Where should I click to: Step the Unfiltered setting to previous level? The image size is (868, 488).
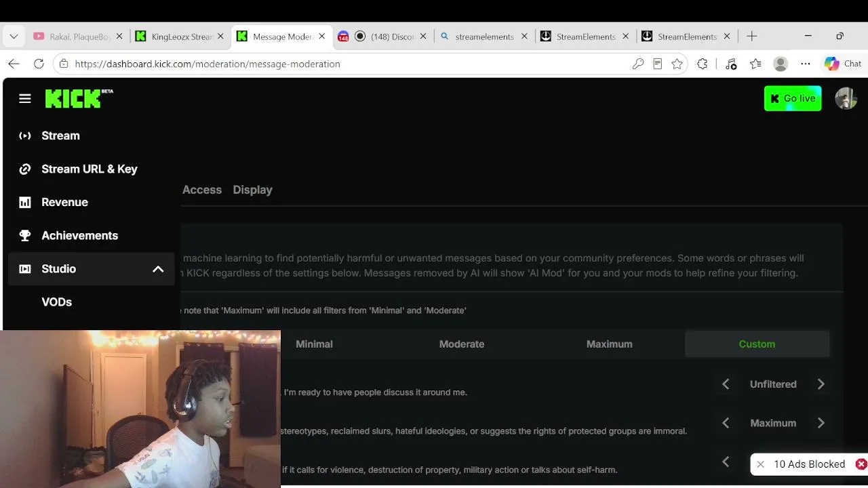point(726,384)
